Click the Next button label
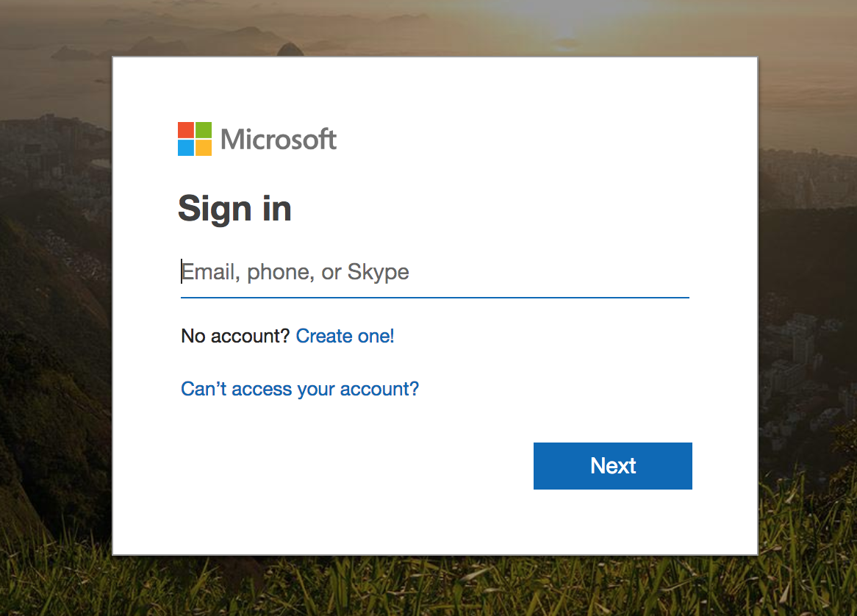 [612, 465]
